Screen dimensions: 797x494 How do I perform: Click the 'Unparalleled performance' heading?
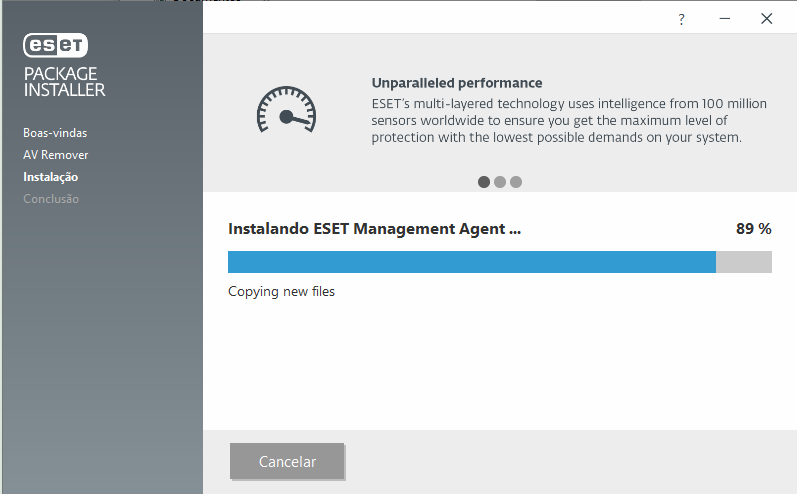pyautogui.click(x=457, y=83)
